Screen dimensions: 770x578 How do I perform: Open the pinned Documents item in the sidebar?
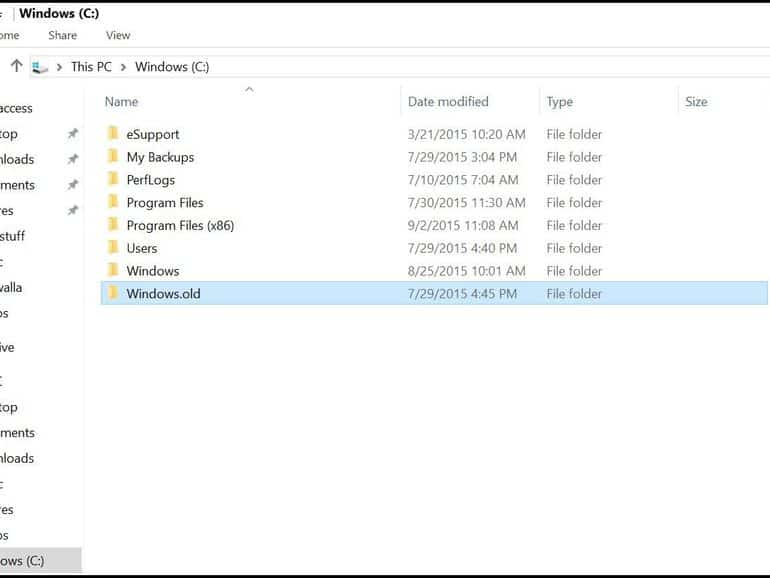click(17, 185)
